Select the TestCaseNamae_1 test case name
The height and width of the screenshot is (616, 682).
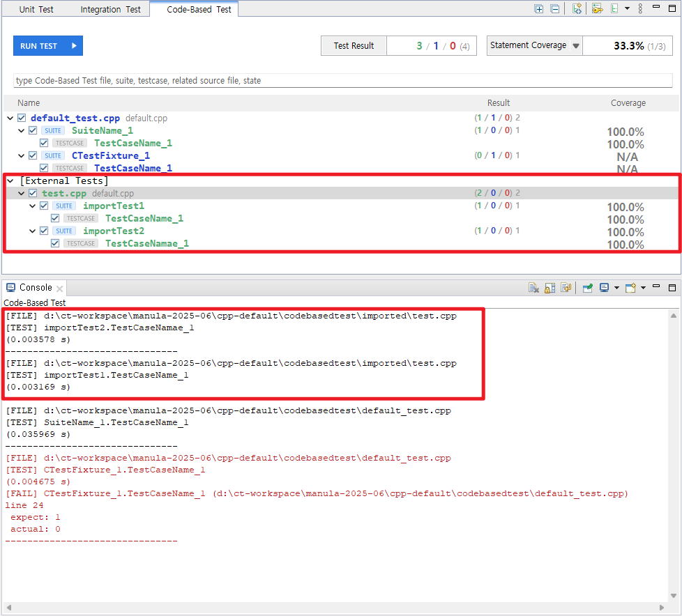(147, 243)
